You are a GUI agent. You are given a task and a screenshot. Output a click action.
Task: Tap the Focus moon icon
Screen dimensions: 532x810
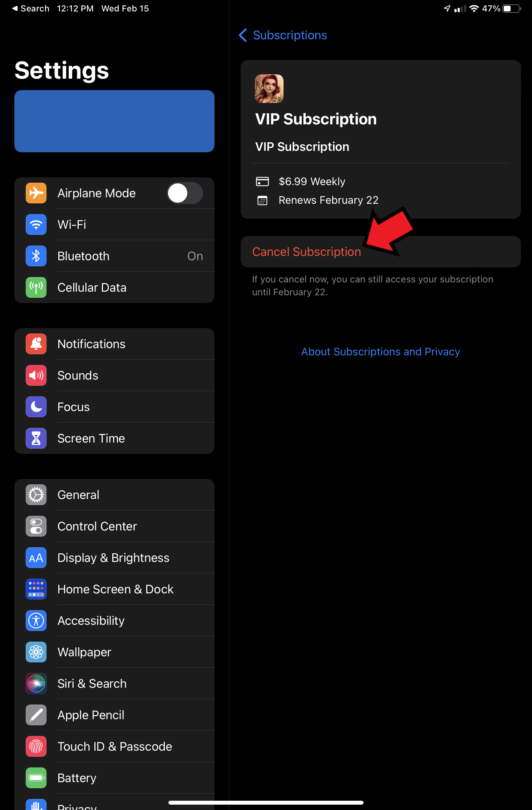pos(36,407)
